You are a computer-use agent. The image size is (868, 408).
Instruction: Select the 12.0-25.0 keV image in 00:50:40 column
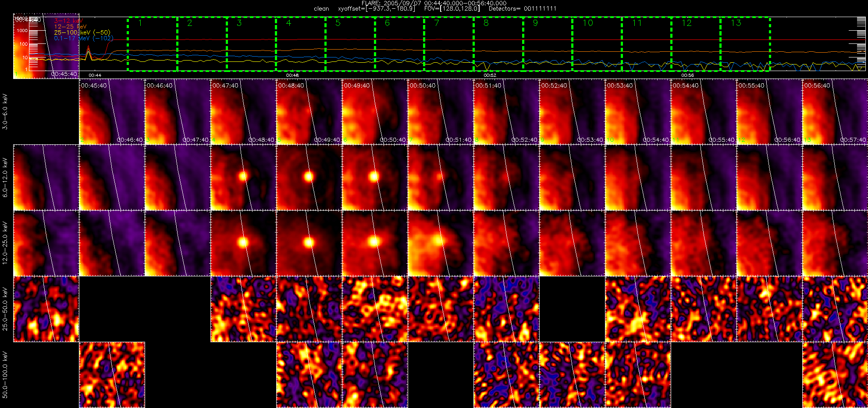coord(441,243)
